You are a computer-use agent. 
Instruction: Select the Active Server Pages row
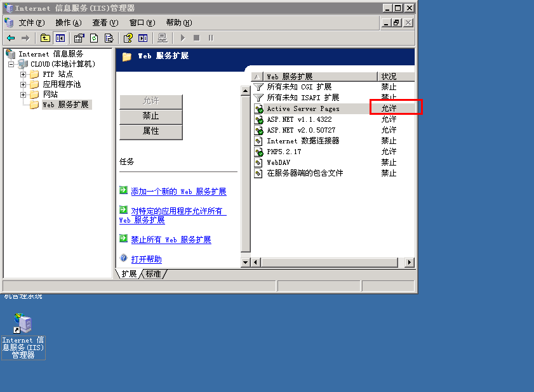click(334, 109)
